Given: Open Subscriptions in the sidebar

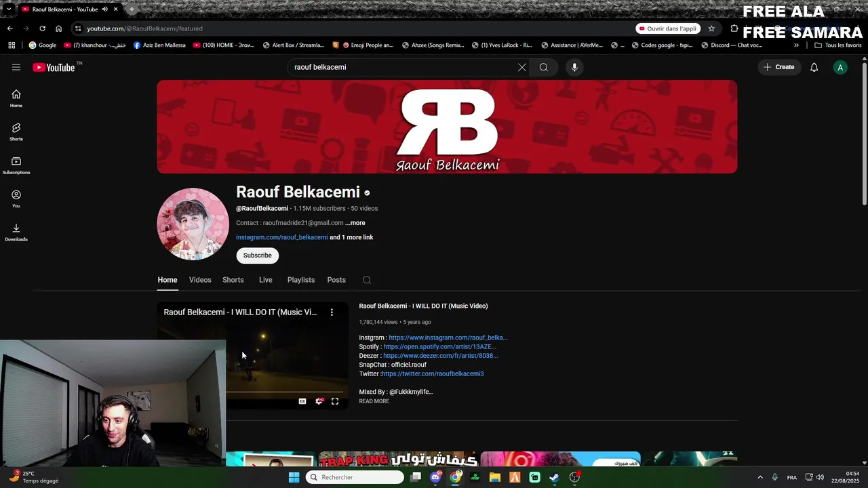Looking at the screenshot, I should click(x=16, y=165).
